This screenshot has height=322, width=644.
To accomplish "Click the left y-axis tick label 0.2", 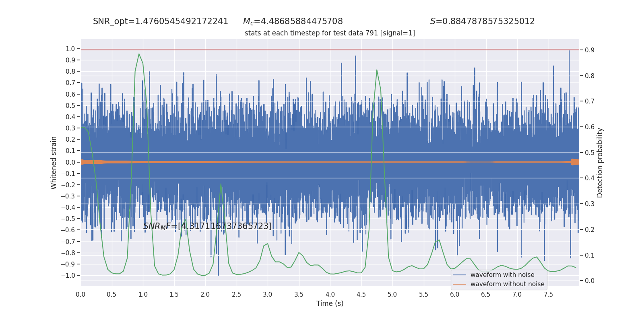I will (70, 139).
